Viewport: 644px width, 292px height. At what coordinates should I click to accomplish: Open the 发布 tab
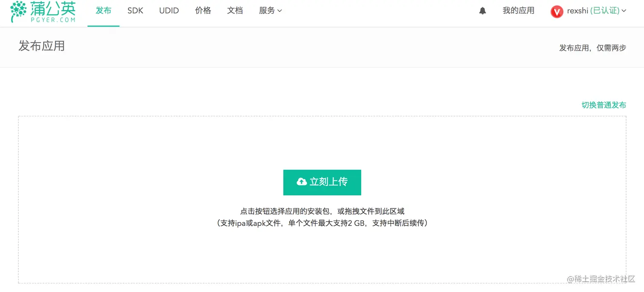point(103,11)
